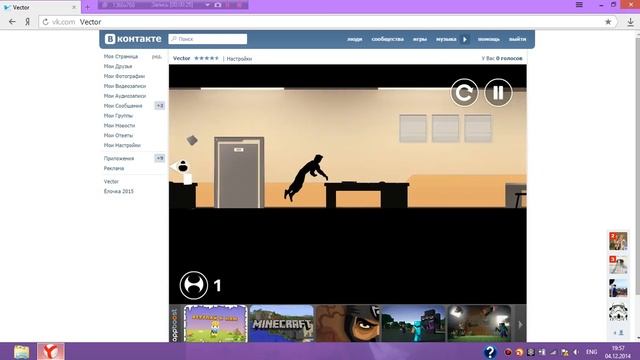Click the new messages counter badge
The width and height of the screenshot is (640, 360).
tap(160, 106)
